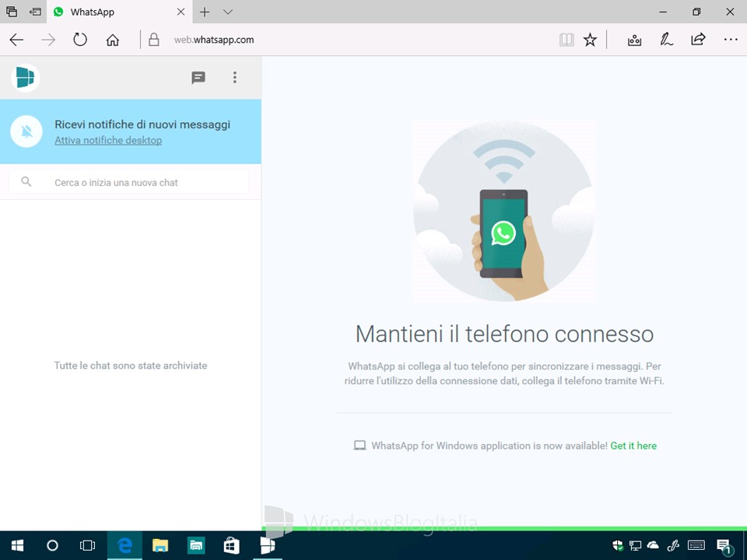Click the phone illustration image
This screenshot has width=747, height=560.
(503, 211)
